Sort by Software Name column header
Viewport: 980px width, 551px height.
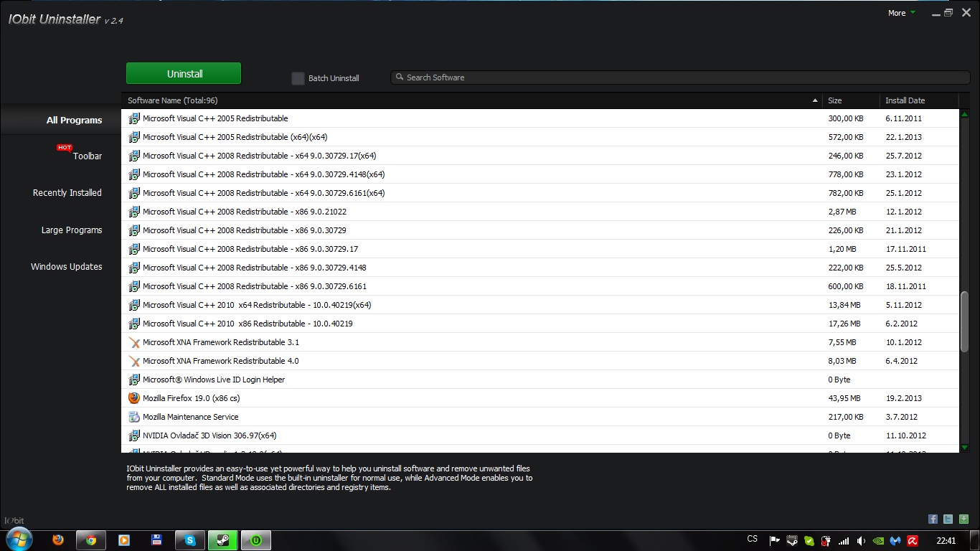coord(472,100)
